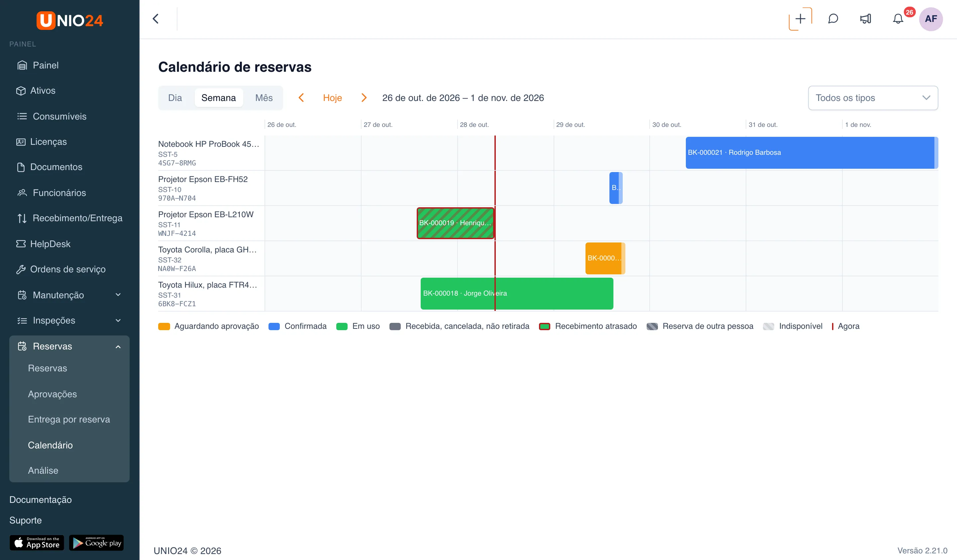Click the Funcionários people icon
The height and width of the screenshot is (560, 957).
coord(22,193)
